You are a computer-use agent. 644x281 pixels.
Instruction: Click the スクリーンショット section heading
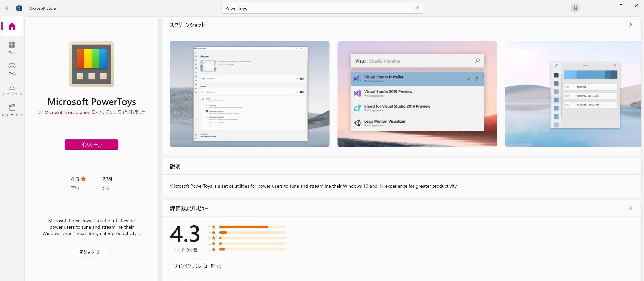pyautogui.click(x=187, y=25)
